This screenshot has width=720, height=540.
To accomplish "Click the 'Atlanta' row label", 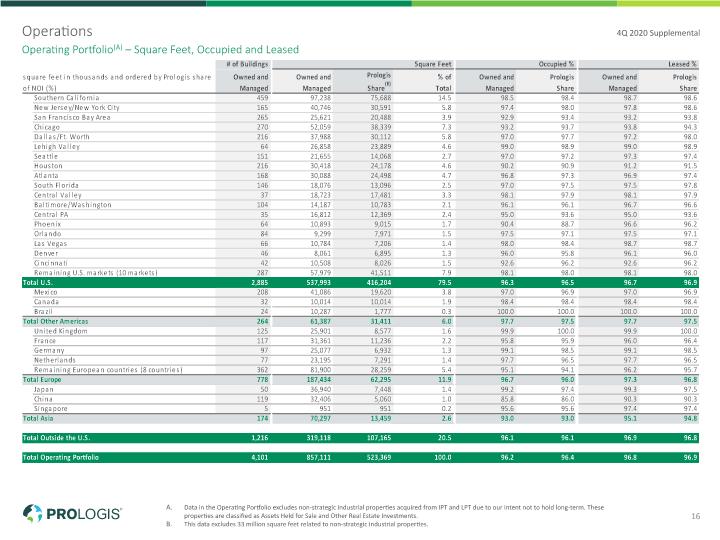I will point(46,175).
